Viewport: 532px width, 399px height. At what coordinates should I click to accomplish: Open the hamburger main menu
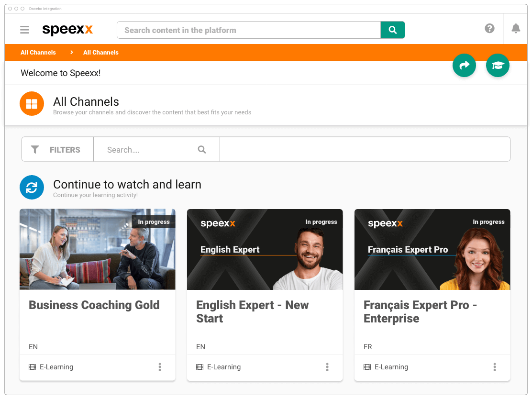click(x=24, y=30)
